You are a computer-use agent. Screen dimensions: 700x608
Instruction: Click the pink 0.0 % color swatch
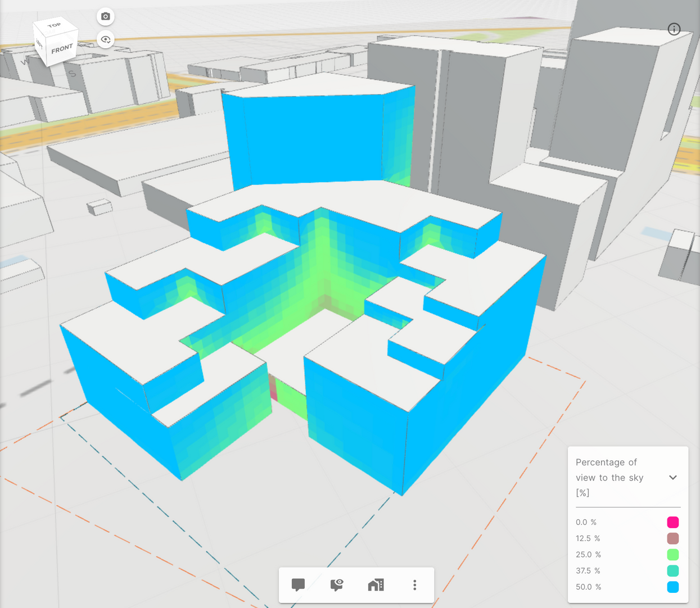coord(672,522)
